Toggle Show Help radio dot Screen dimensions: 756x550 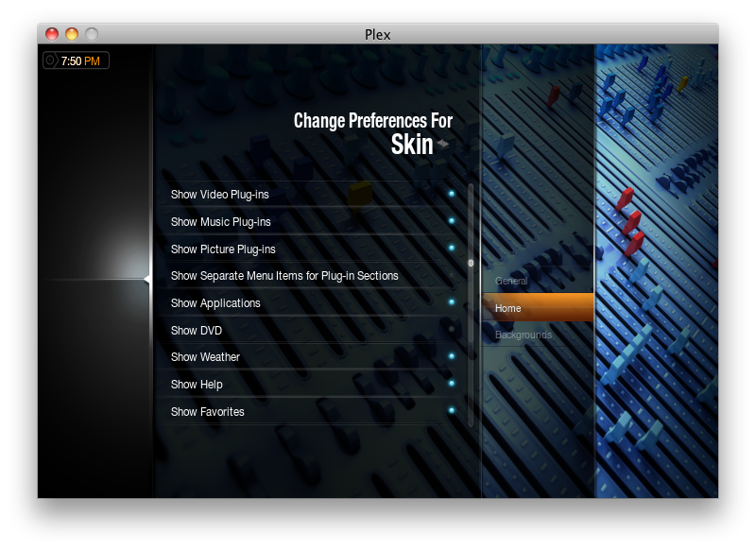[x=452, y=384]
